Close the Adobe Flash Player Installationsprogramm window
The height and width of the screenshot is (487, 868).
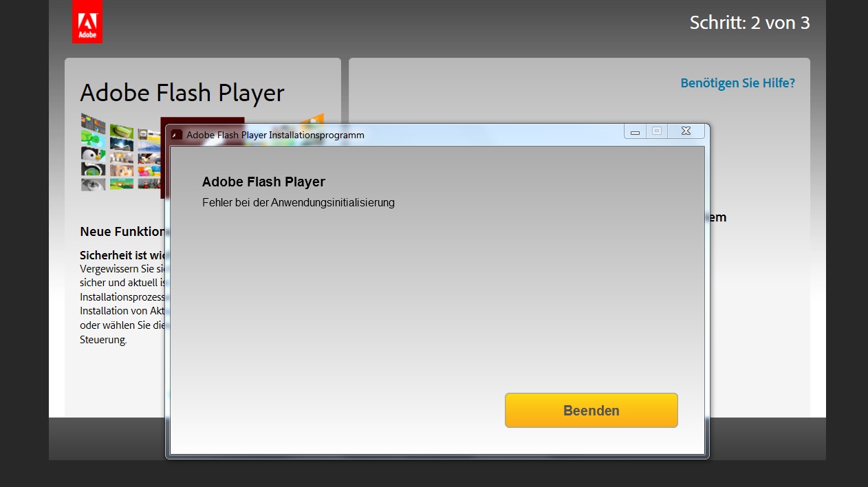click(686, 131)
